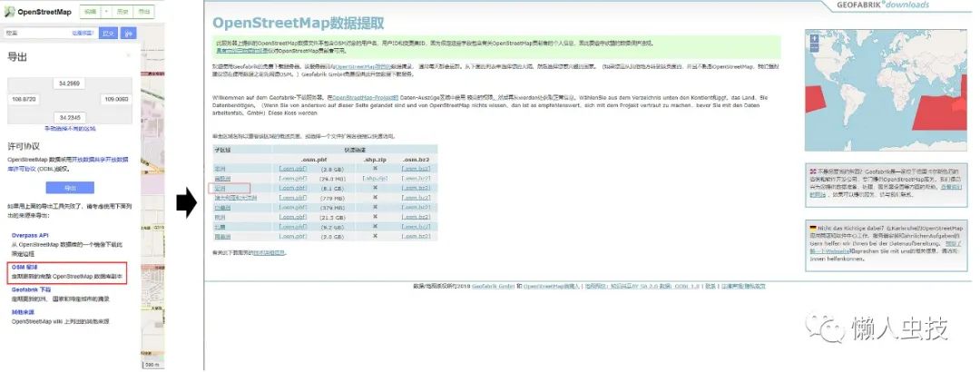Open the OSM 星球 (Planet OSM) link
The height and width of the screenshot is (372, 980).
click(x=25, y=267)
